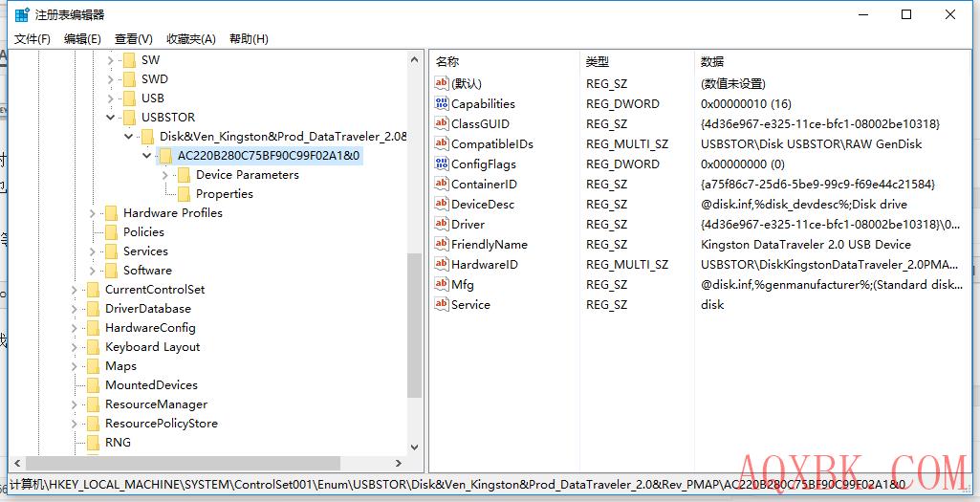This screenshot has width=980, height=502.
Task: Expand the Services tree node
Action: click(93, 251)
